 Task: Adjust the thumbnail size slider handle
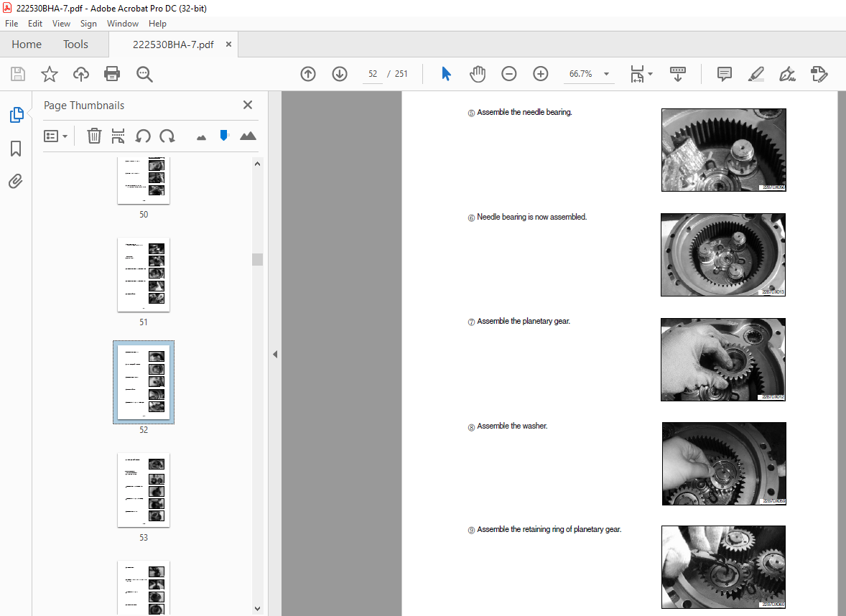224,136
